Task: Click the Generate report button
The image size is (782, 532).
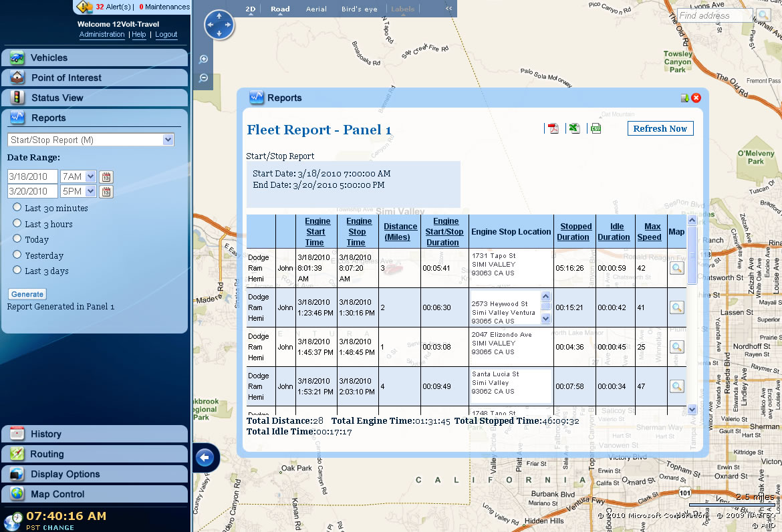Action: (27, 294)
